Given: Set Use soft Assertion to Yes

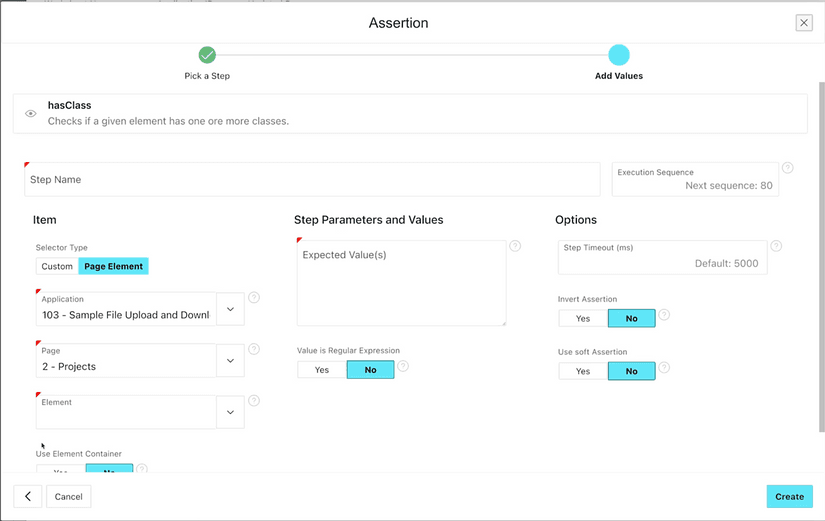Looking at the screenshot, I should [x=583, y=371].
